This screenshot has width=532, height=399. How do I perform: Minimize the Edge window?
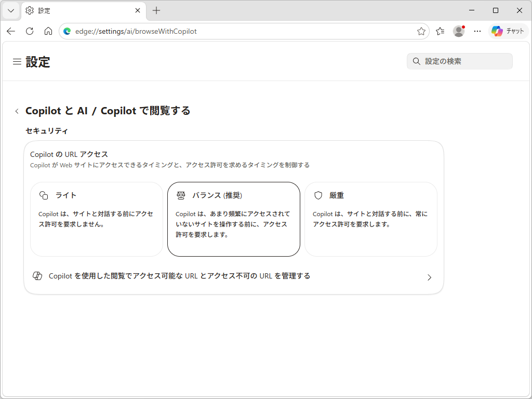(x=472, y=10)
